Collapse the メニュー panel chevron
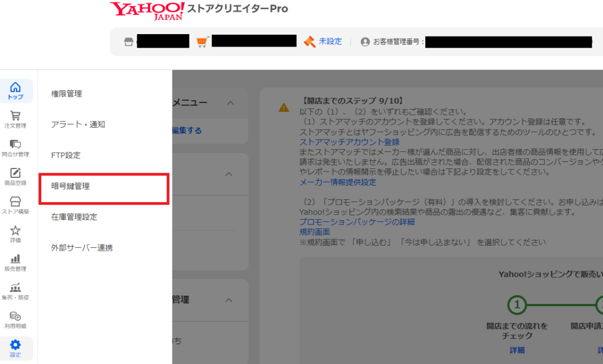The height and width of the screenshot is (364, 603). [230, 103]
